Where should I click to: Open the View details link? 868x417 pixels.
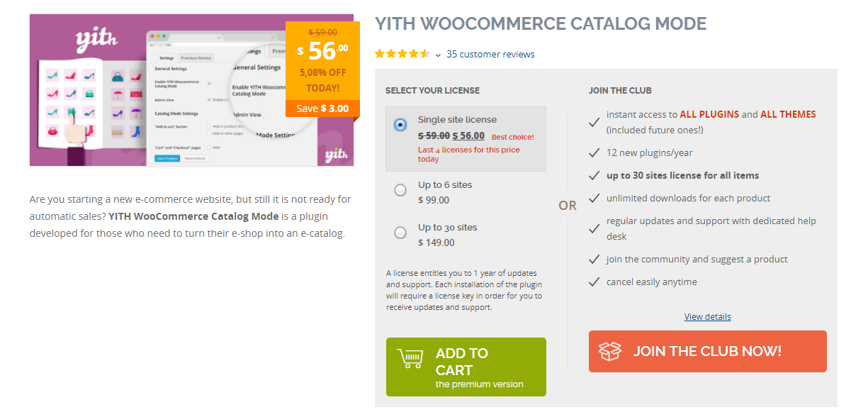coord(707,317)
